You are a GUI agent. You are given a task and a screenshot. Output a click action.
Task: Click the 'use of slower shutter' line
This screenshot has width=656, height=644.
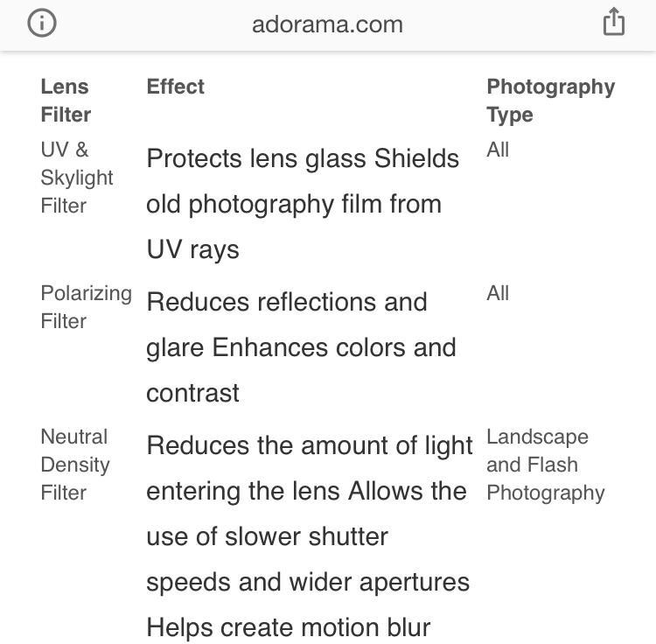point(267,536)
